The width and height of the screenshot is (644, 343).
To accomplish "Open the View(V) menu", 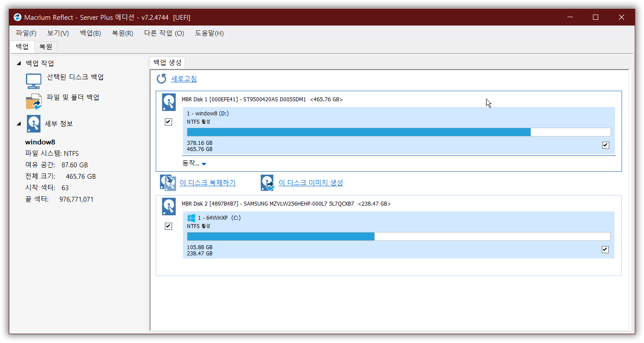I will [x=58, y=33].
